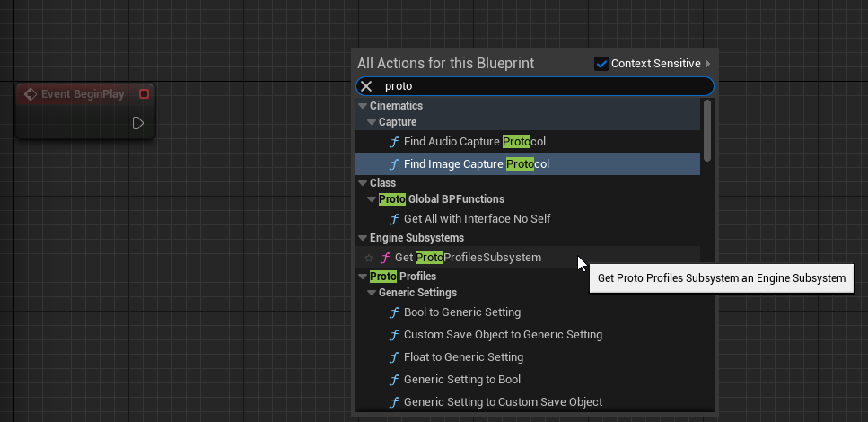This screenshot has height=422, width=868.
Task: Click function icon next to Find Audio Capture Protocol
Action: click(393, 142)
